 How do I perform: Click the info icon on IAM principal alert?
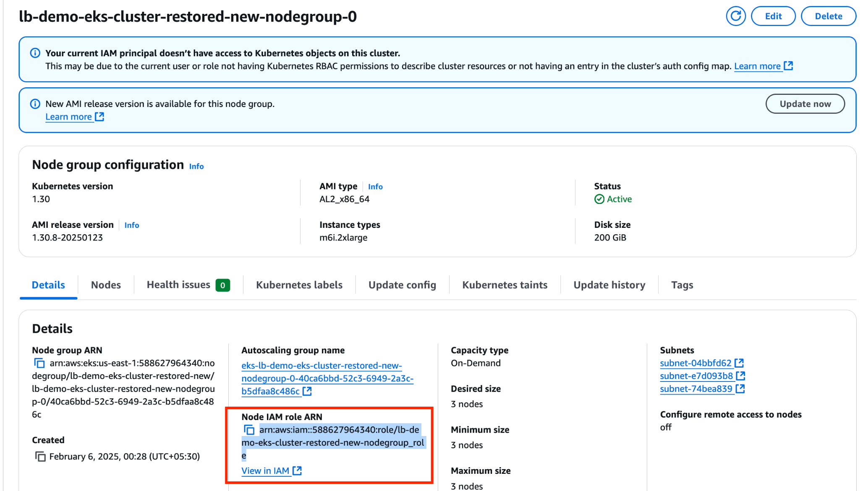click(35, 53)
